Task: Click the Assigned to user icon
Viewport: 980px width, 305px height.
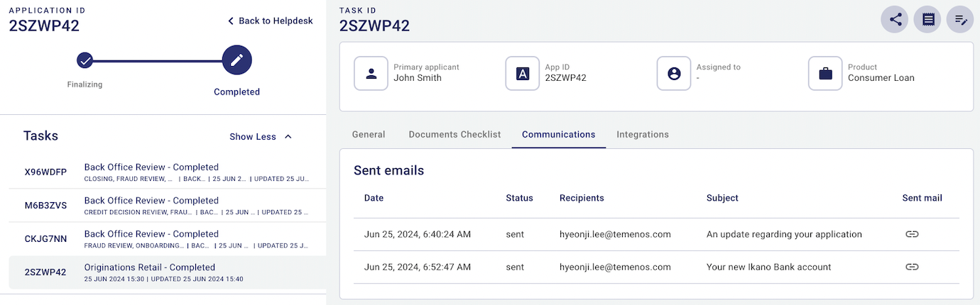Action: pyautogui.click(x=674, y=73)
